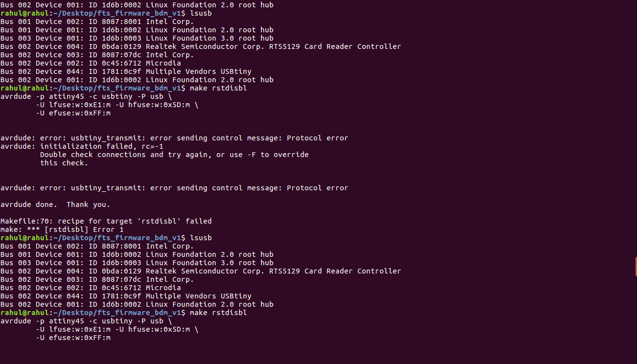Click the last "avrdude -p attiny45 -c usbtiny" line
The height and width of the screenshot is (364, 637).
[86, 321]
